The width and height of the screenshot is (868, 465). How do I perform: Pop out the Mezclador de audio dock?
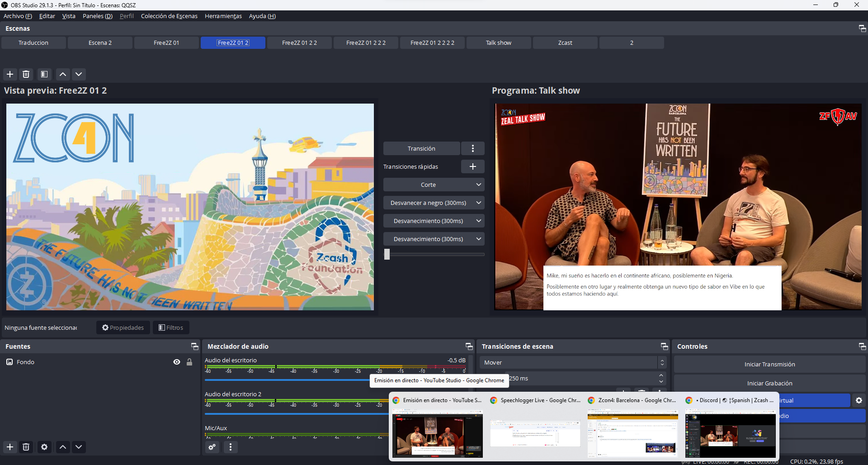469,346
